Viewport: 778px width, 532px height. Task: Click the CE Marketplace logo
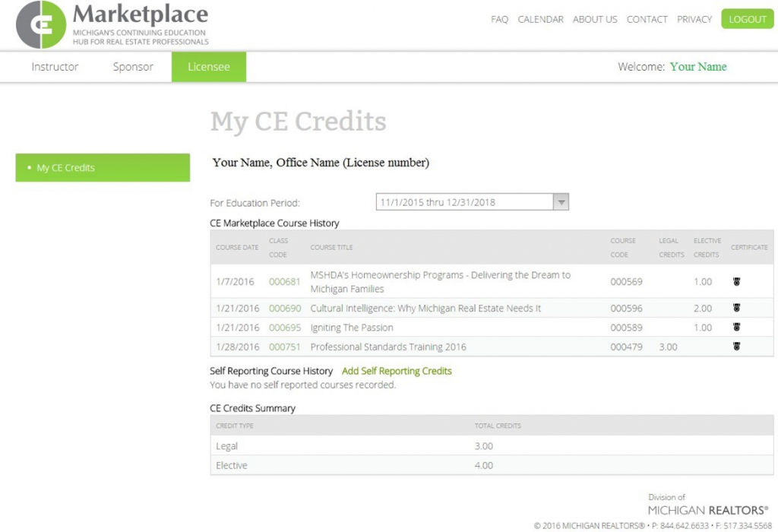tap(112, 25)
